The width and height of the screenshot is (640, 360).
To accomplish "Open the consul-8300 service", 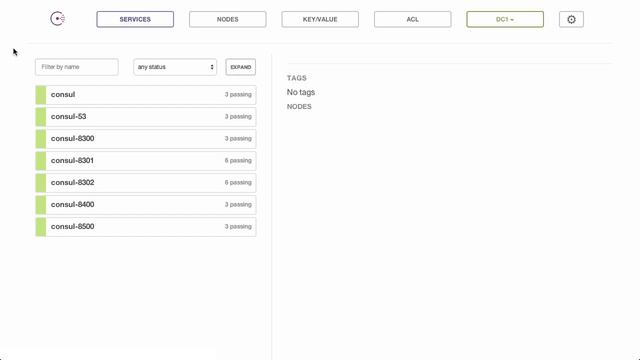I will [146, 139].
